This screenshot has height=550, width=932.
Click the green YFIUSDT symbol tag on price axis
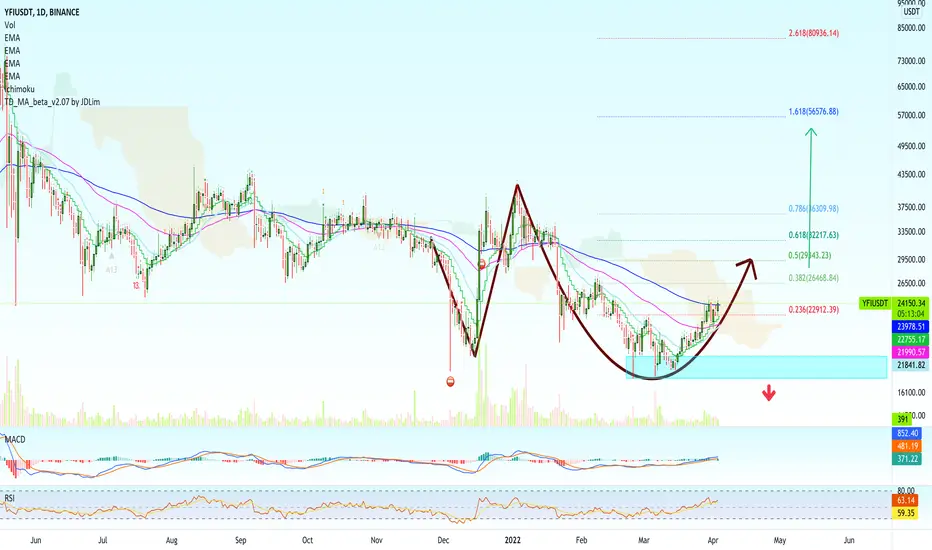coord(875,303)
